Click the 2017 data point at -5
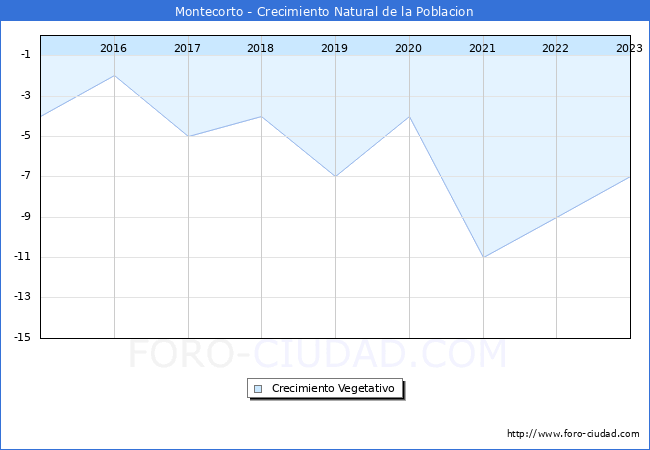Image resolution: width=650 pixels, height=450 pixels. pos(188,136)
